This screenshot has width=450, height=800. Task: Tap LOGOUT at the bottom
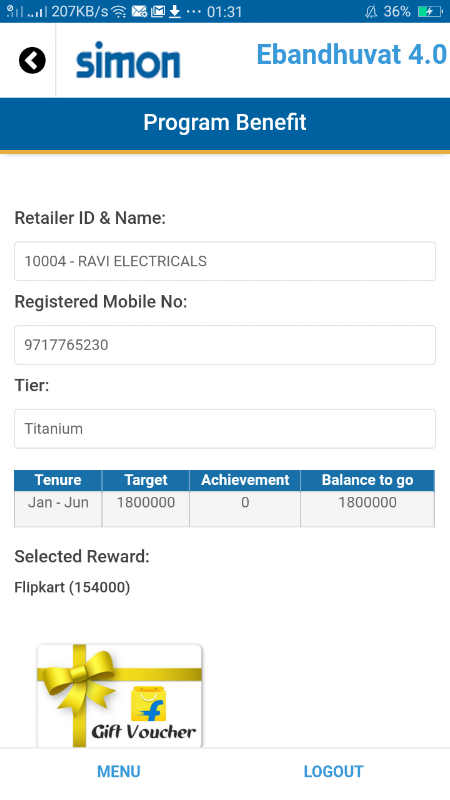coord(333,771)
